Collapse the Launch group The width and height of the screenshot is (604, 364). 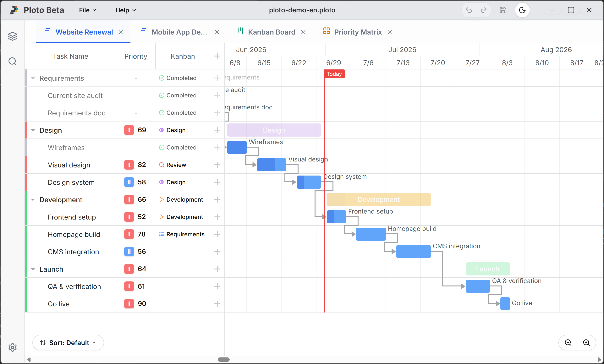coord(33,269)
